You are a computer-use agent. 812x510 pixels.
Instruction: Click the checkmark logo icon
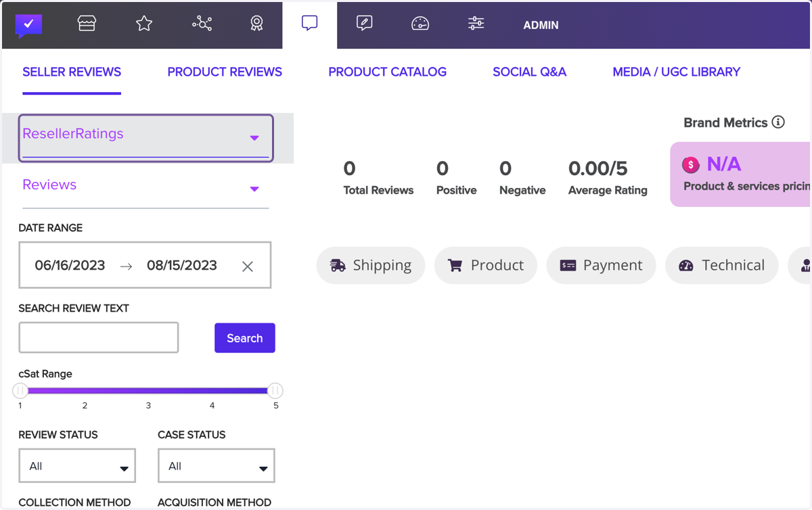pyautogui.click(x=29, y=25)
